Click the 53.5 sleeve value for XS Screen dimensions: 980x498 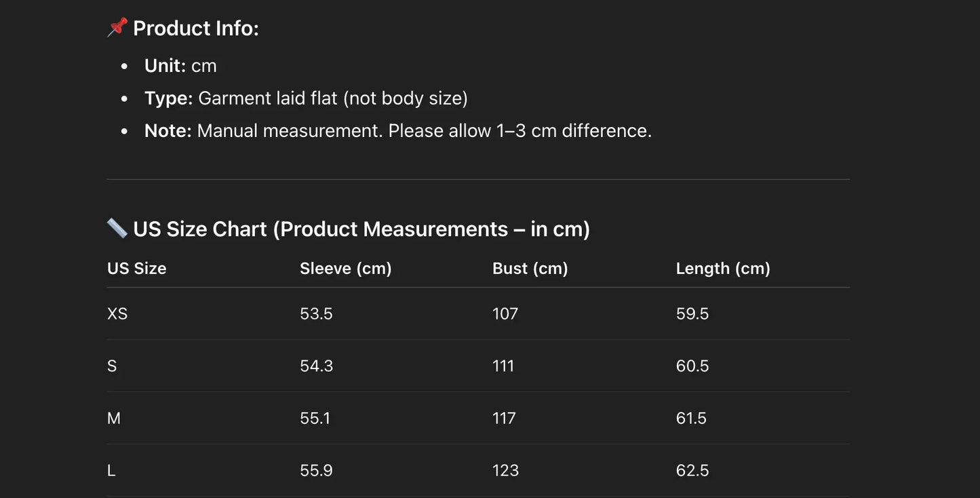pos(316,314)
